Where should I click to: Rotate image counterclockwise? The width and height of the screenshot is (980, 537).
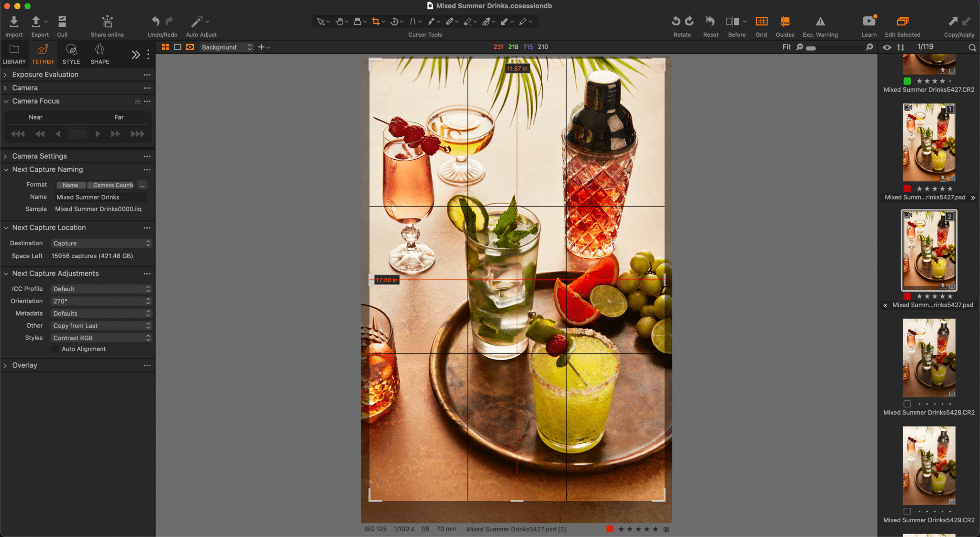coord(676,21)
